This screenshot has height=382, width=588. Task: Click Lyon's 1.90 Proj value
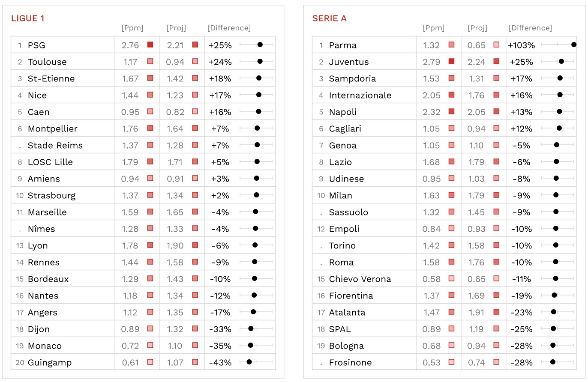coord(175,245)
